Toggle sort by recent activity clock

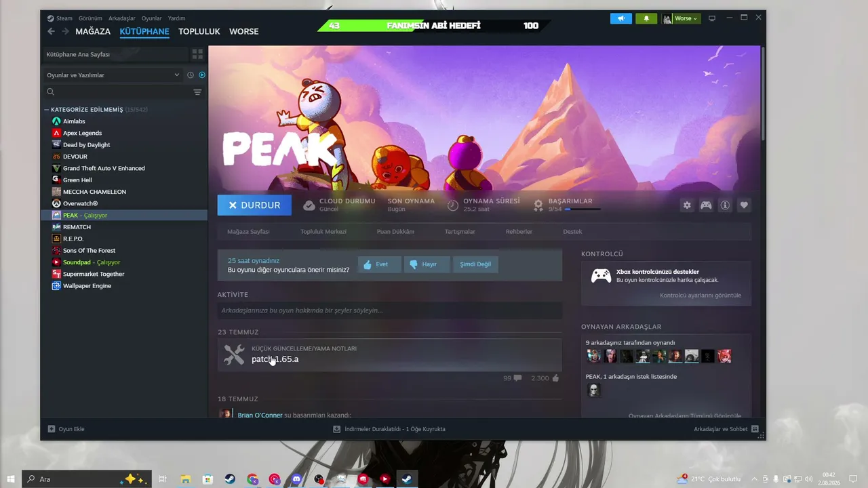(x=191, y=75)
